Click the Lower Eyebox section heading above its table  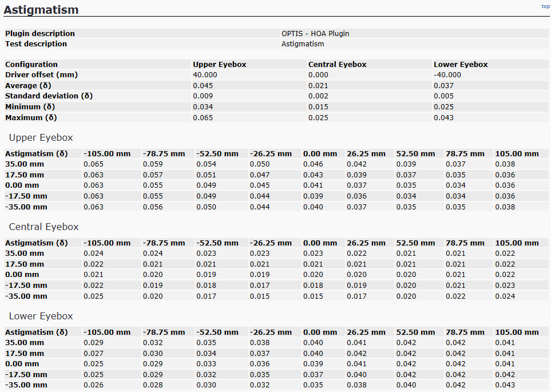coord(41,316)
